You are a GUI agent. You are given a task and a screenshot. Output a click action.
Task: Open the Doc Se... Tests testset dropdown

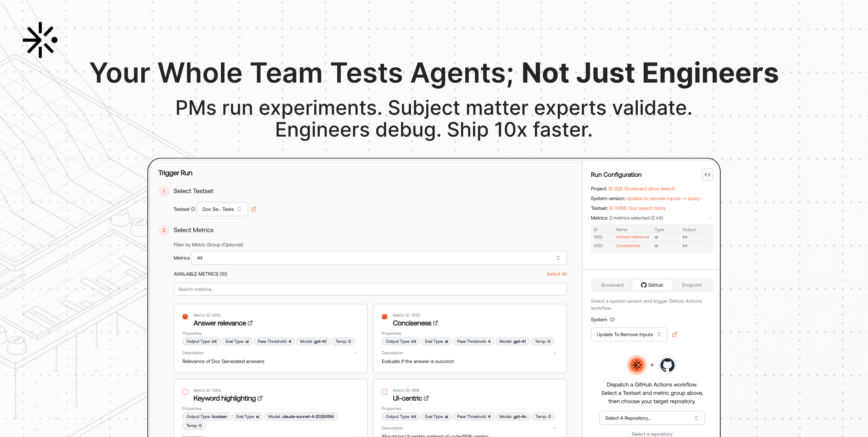222,209
